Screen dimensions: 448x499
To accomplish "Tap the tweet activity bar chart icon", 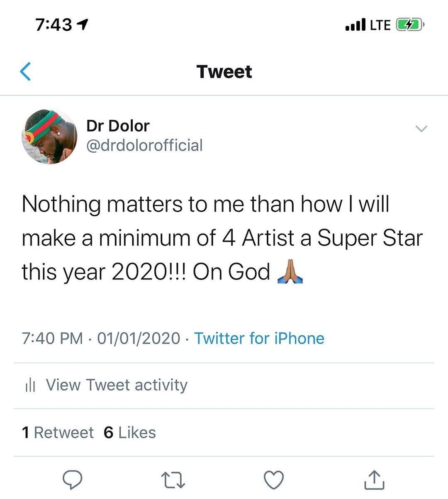I will point(30,385).
